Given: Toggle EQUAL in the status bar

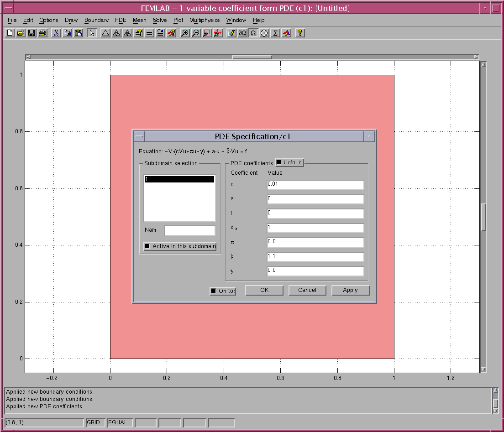Looking at the screenshot, I should [x=120, y=422].
